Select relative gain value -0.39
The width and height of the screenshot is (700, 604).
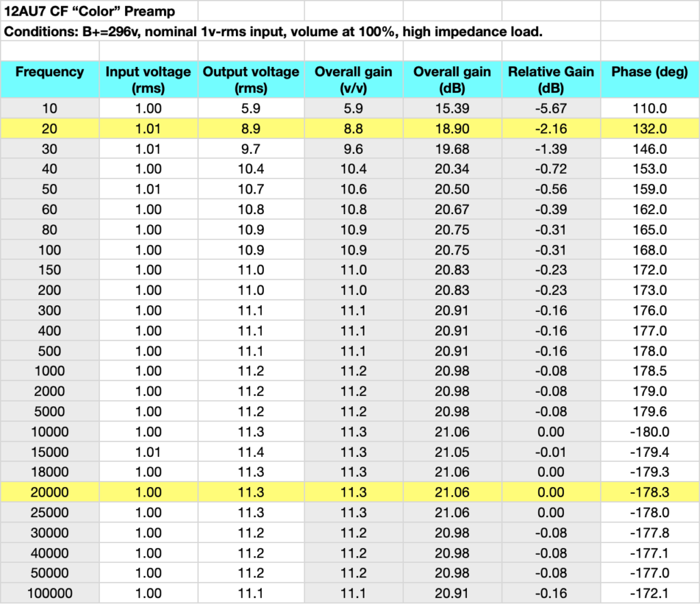[551, 209]
